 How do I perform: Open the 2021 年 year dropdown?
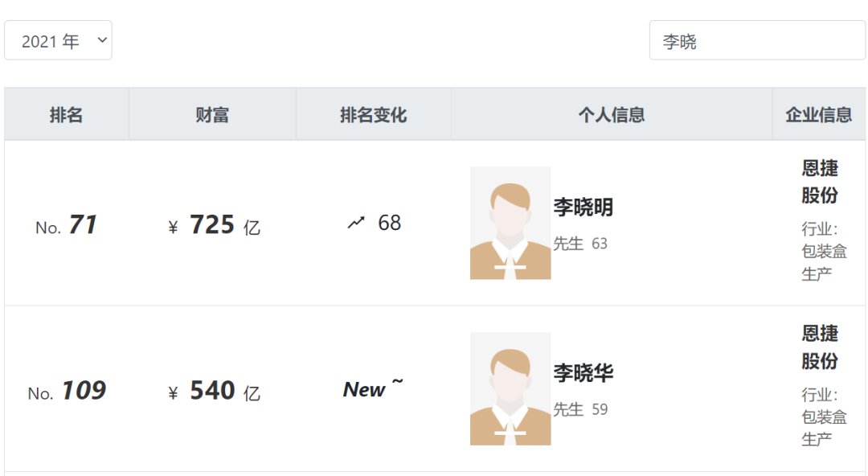(58, 40)
